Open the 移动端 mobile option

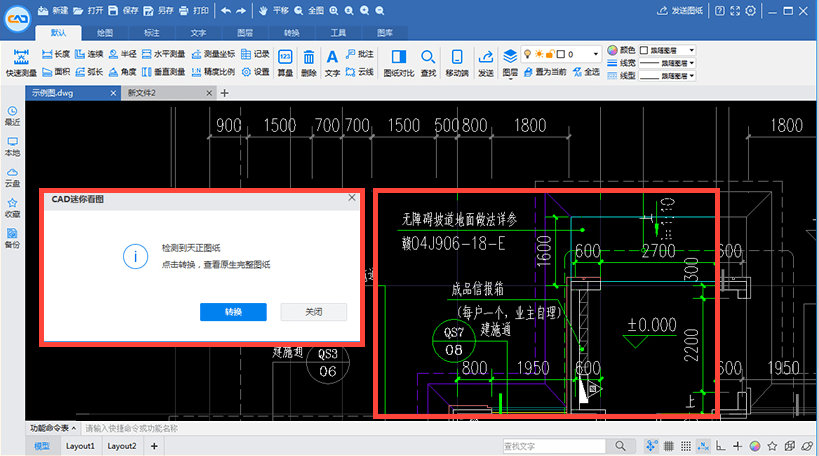click(457, 63)
